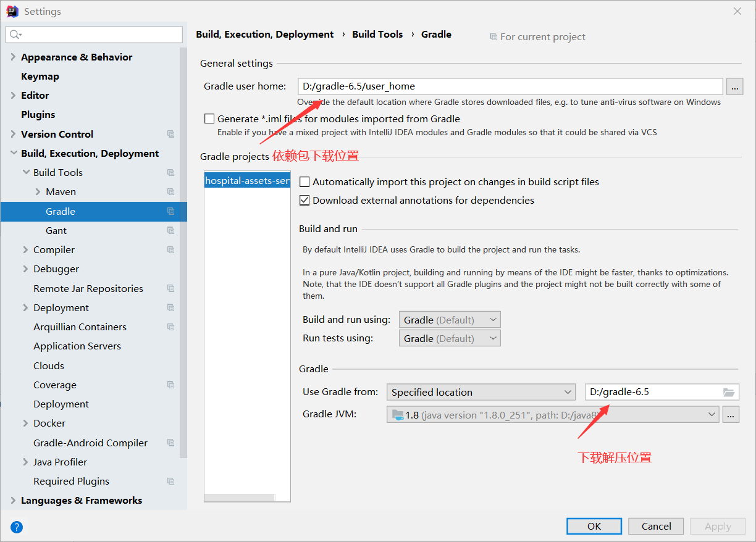Image resolution: width=756 pixels, height=542 pixels.
Task: Open the Gradle JVM dropdown
Action: [x=553, y=415]
